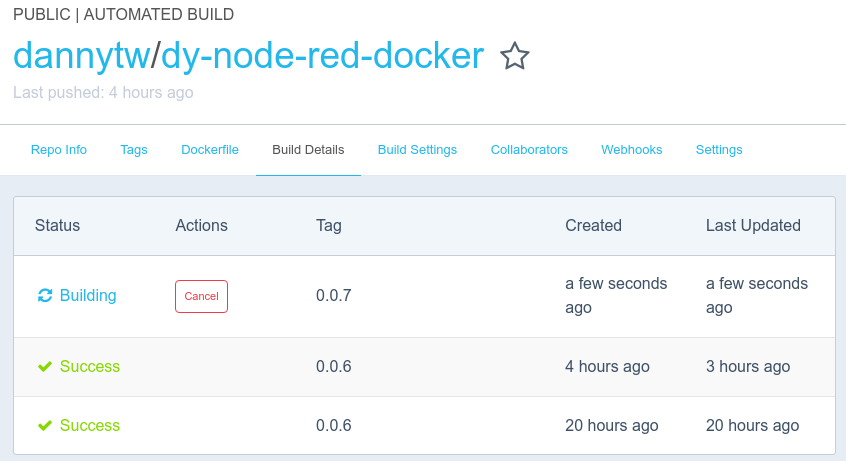
Task: Select the Build Details tab
Action: (308, 150)
